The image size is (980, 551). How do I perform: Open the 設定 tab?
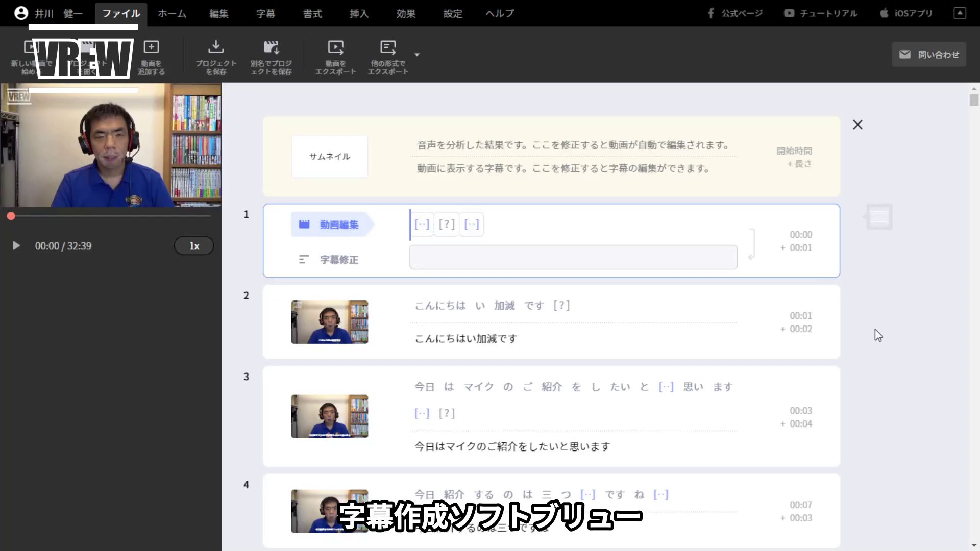coord(453,14)
